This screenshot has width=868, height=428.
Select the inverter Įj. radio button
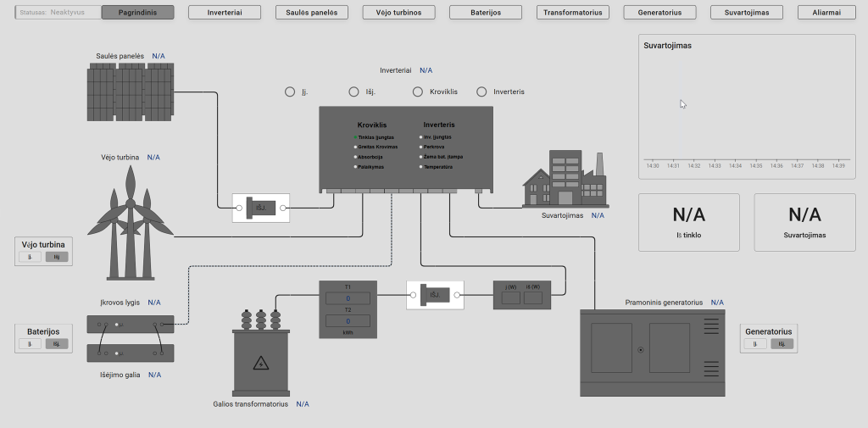290,92
